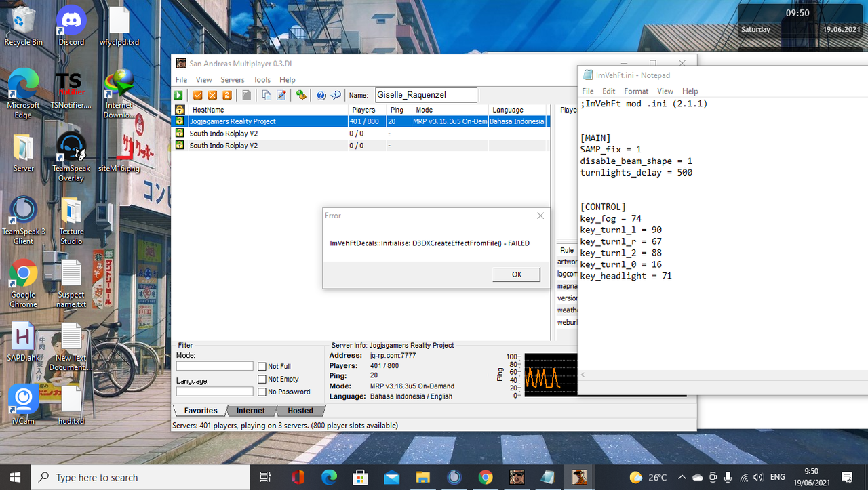Select the TSNotifier desktop shortcut
The height and width of the screenshot is (490, 868).
pyautogui.click(x=71, y=91)
